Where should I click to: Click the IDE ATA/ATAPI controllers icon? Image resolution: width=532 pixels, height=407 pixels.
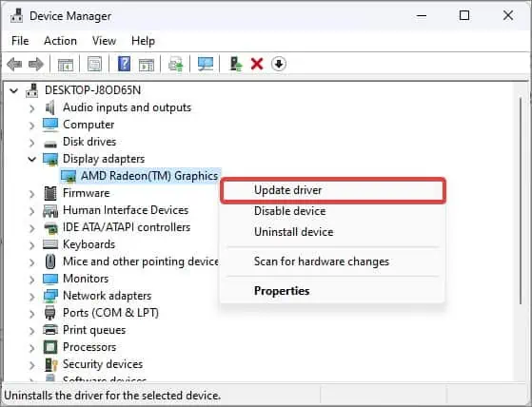pos(50,227)
